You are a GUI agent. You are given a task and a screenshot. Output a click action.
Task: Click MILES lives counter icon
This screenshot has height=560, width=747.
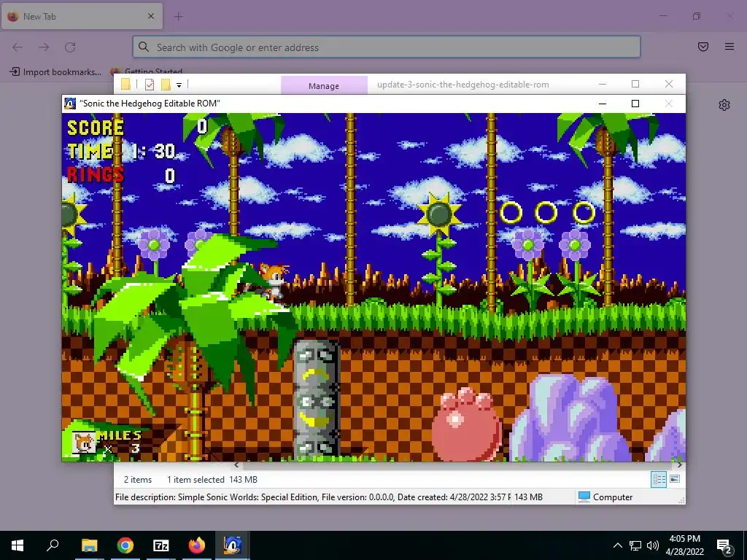(x=83, y=442)
